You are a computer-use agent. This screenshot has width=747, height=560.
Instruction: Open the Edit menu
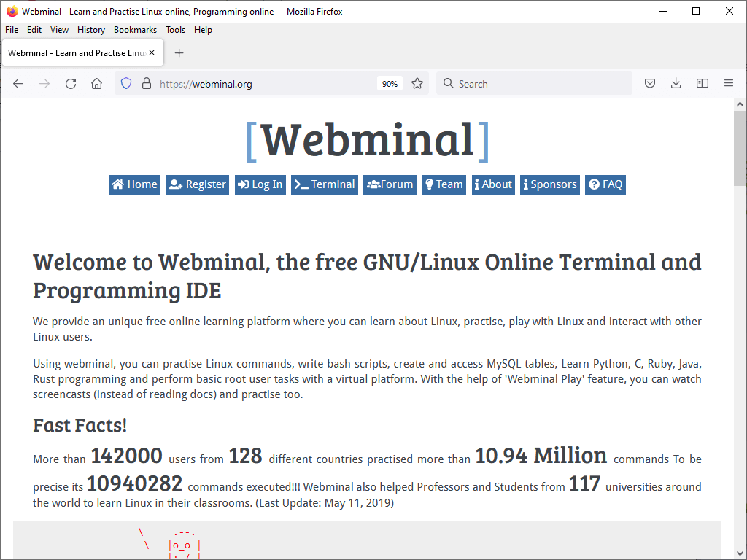tap(34, 30)
